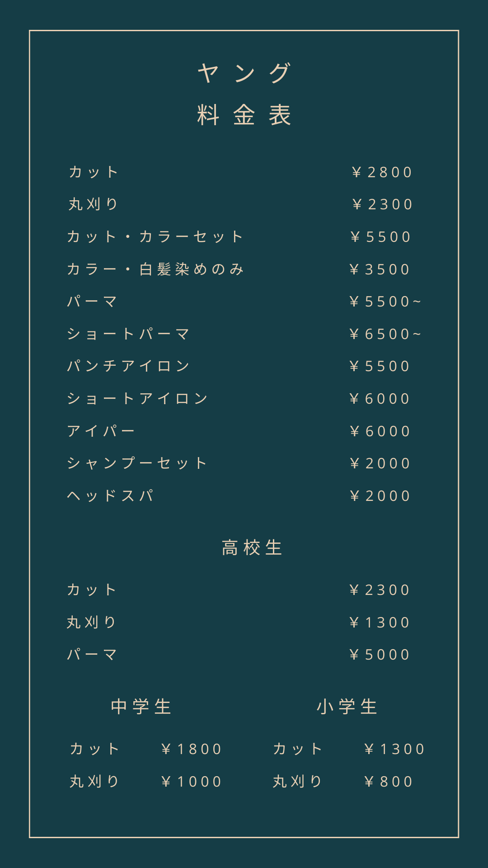The image size is (488, 868).
Task: Select the ¥3500 price
Action: 380,269
